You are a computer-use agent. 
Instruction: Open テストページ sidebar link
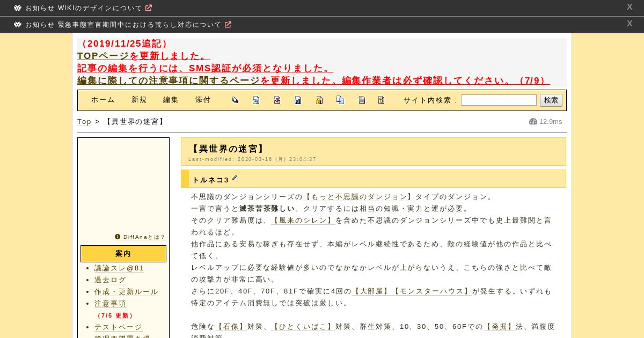[118, 327]
